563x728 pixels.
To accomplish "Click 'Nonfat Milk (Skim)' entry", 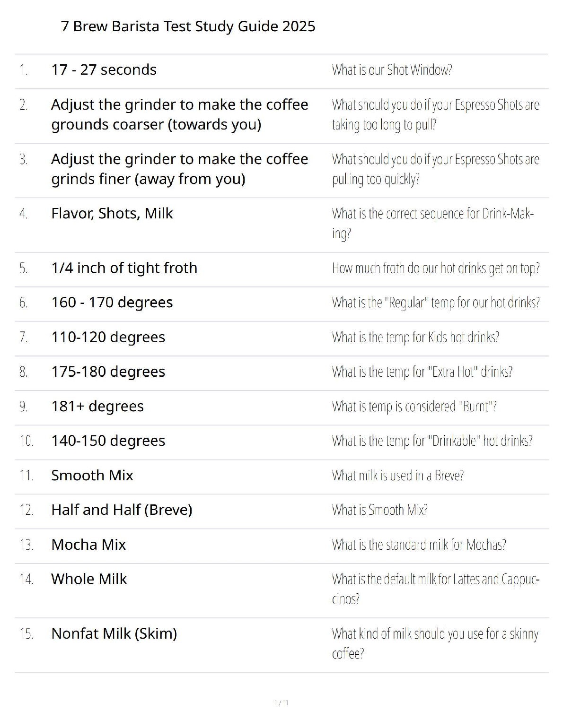I will click(114, 634).
